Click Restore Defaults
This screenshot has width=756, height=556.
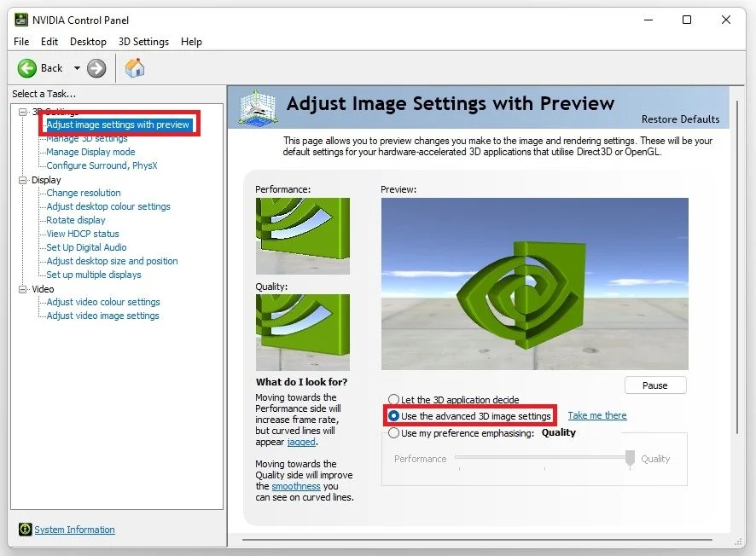coord(680,119)
